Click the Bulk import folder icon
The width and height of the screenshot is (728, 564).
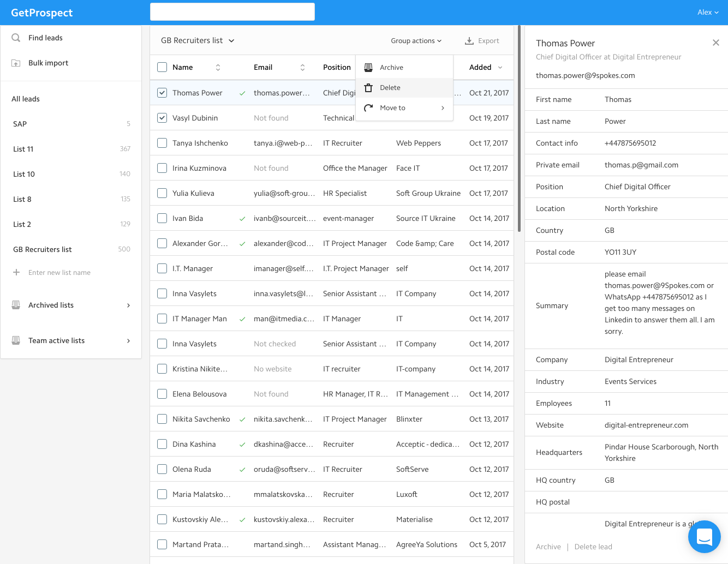point(16,63)
